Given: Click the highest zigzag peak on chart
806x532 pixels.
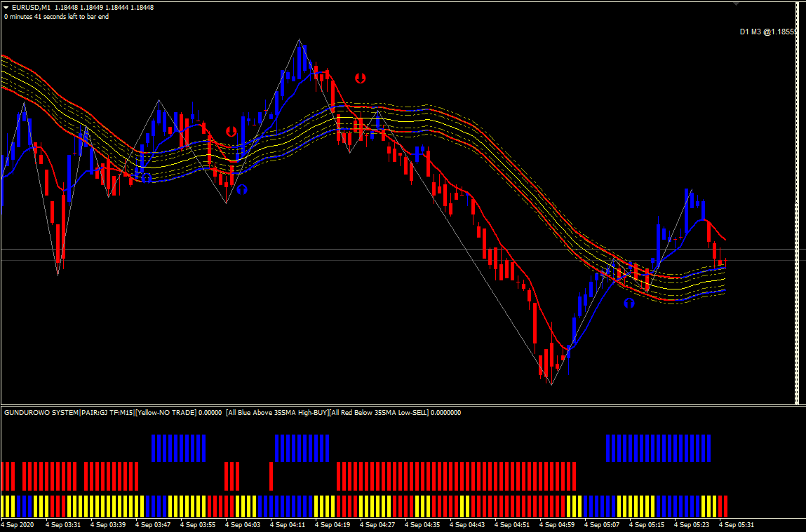Looking at the screenshot, I should coord(300,40).
